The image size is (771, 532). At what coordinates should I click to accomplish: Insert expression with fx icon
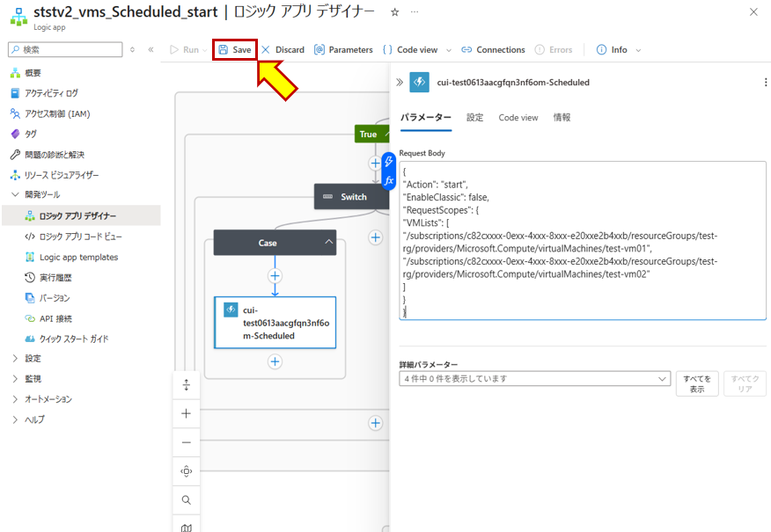389,181
